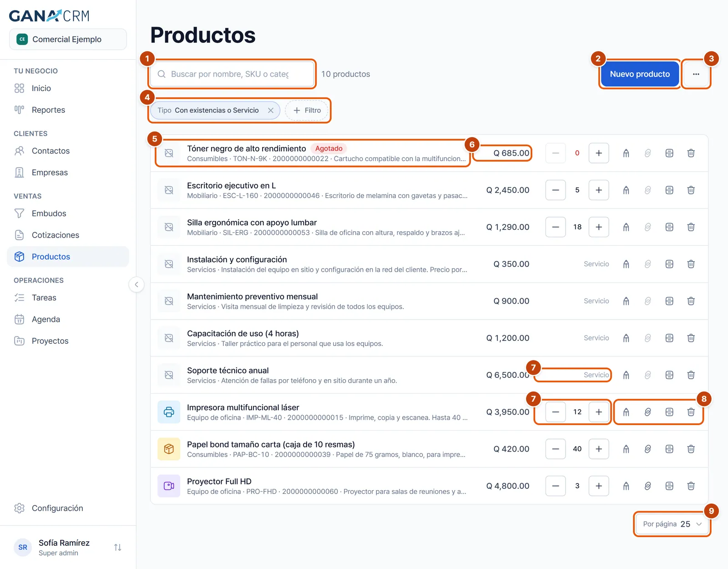The height and width of the screenshot is (569, 728).
Task: Edit Impresora multifuncional láser with pencil icon
Action: (x=626, y=412)
